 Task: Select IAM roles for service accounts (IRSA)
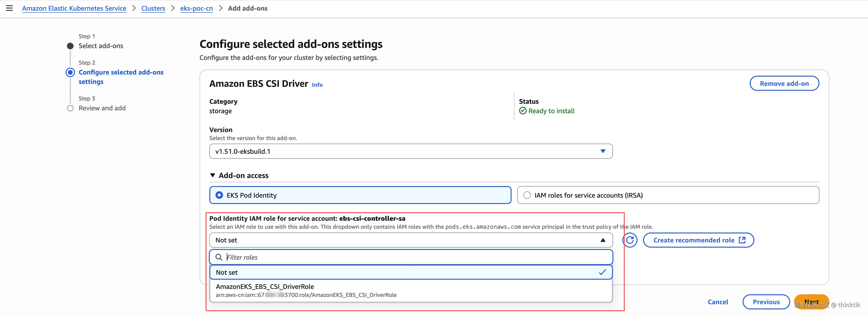(x=668, y=195)
